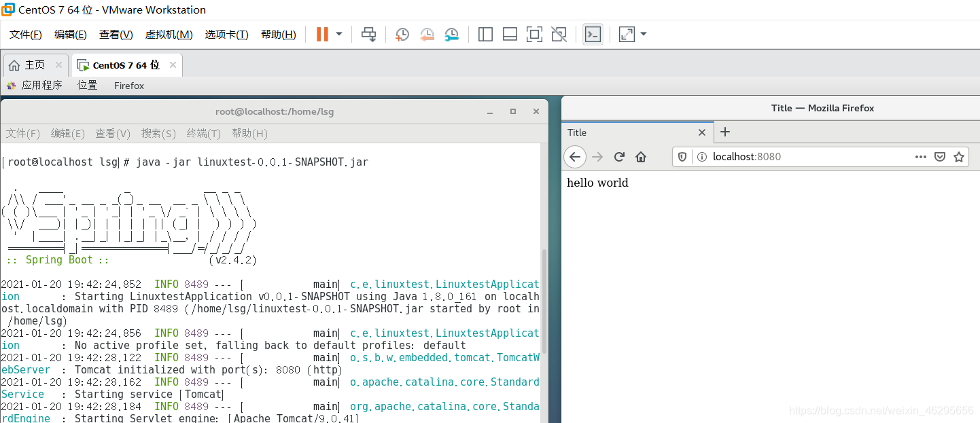Toggle the thumbnail bar layout icon

pyautogui.click(x=510, y=34)
